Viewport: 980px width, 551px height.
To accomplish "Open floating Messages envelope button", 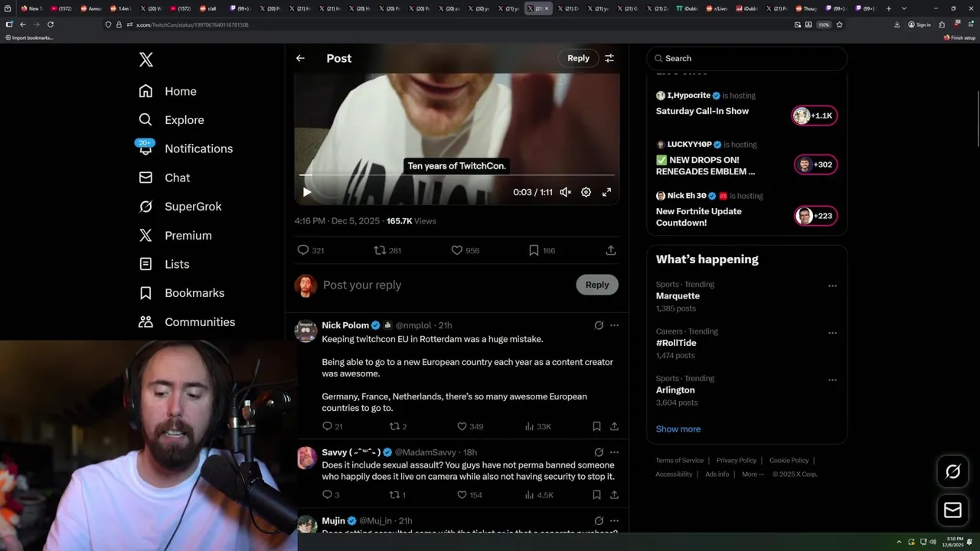I will tap(952, 510).
